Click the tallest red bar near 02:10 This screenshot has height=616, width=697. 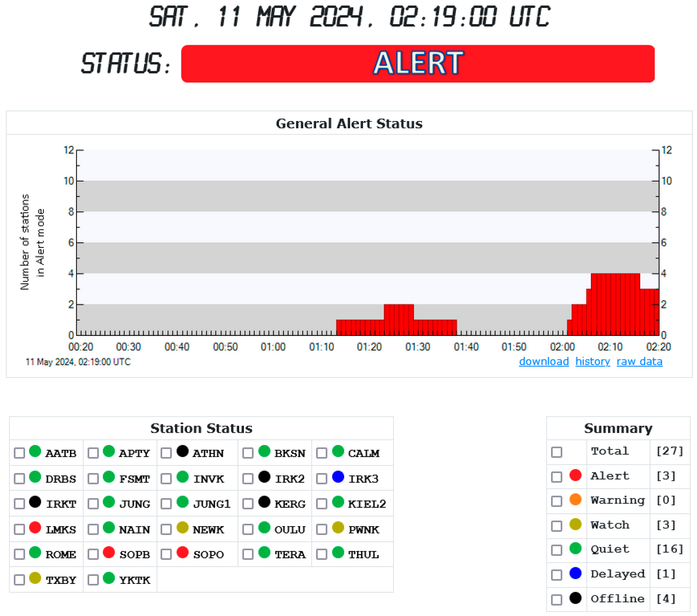point(615,304)
